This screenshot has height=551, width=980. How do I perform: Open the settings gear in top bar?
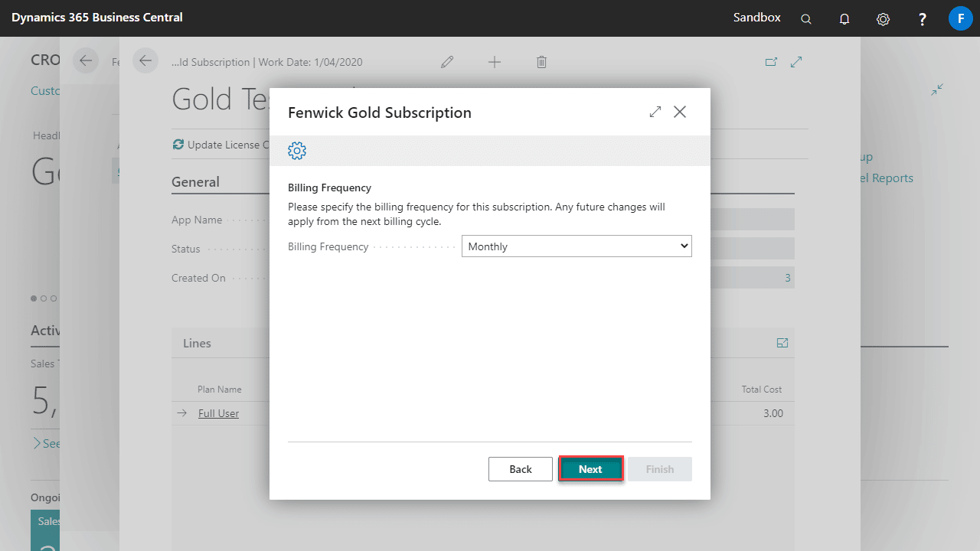coord(883,18)
